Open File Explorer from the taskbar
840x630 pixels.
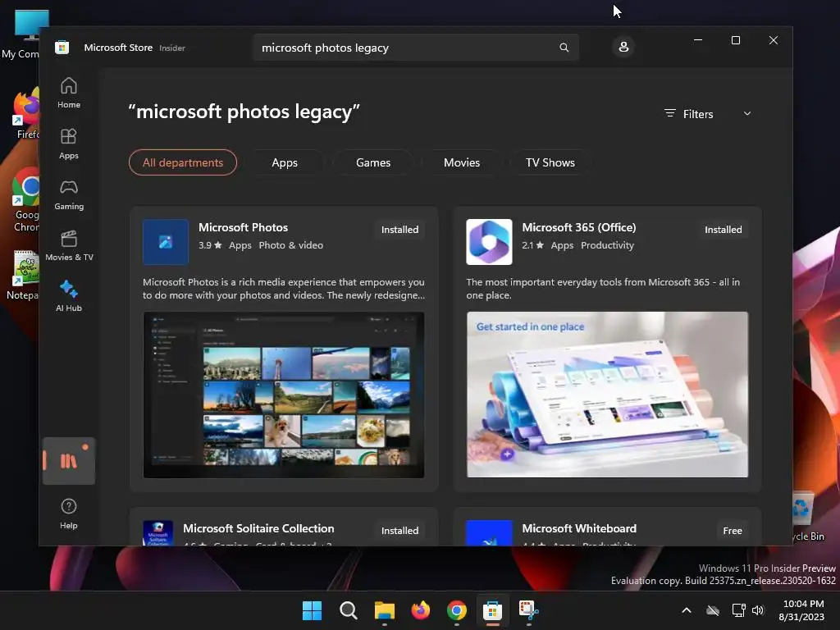point(384,610)
